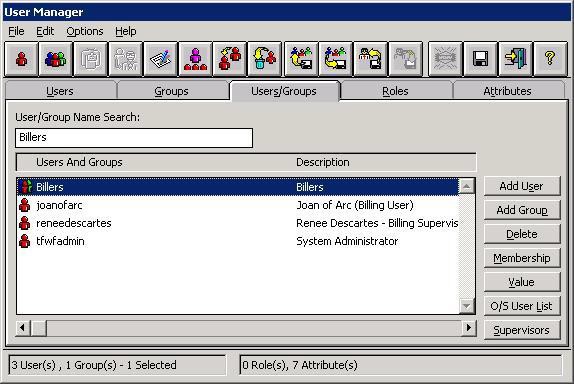
Task: Click the Add User button
Action: [x=522, y=186]
